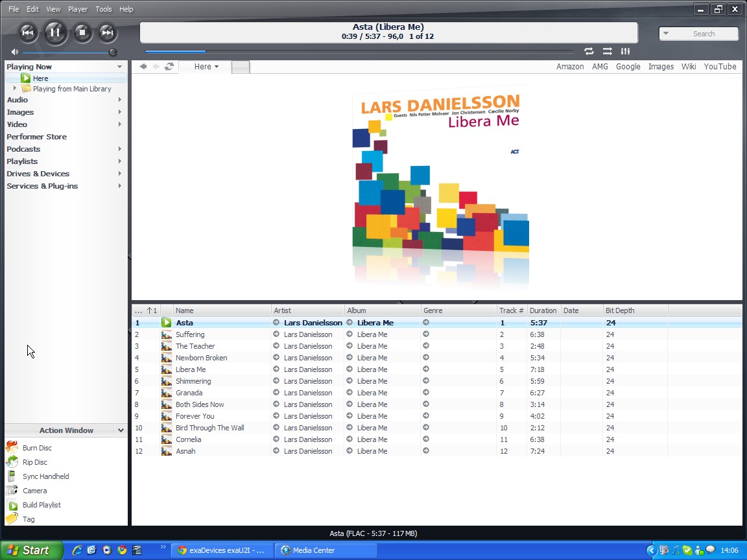747x560 pixels.
Task: Click the album link arrow for The Teacher
Action: (350, 345)
